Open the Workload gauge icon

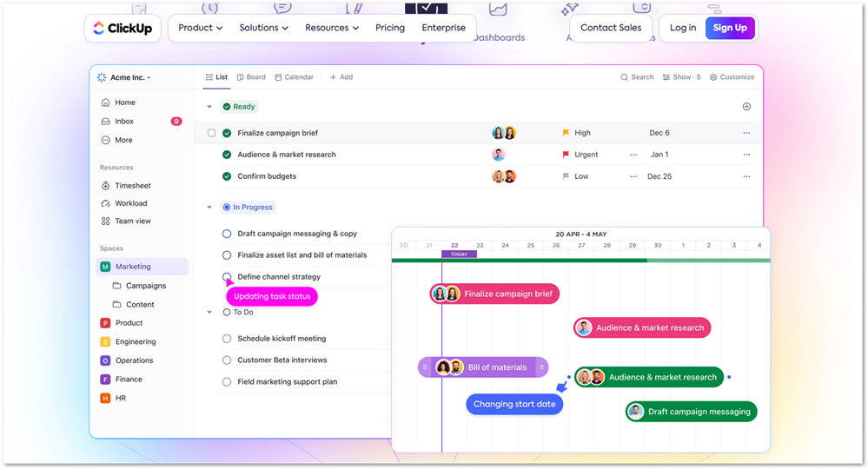(106, 203)
